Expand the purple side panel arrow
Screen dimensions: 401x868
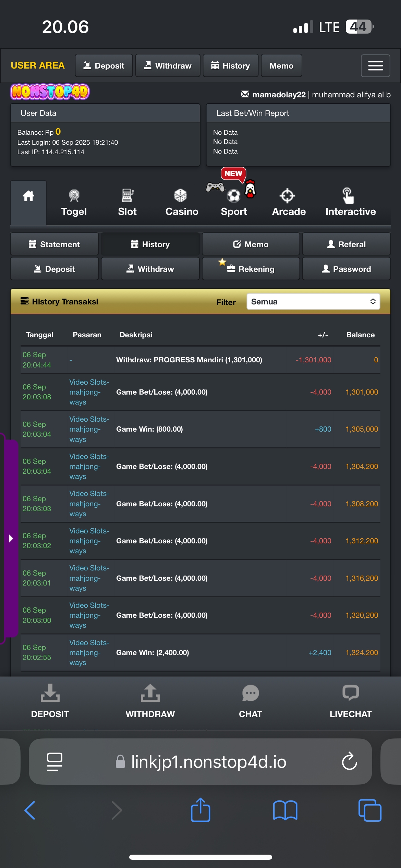tap(11, 538)
